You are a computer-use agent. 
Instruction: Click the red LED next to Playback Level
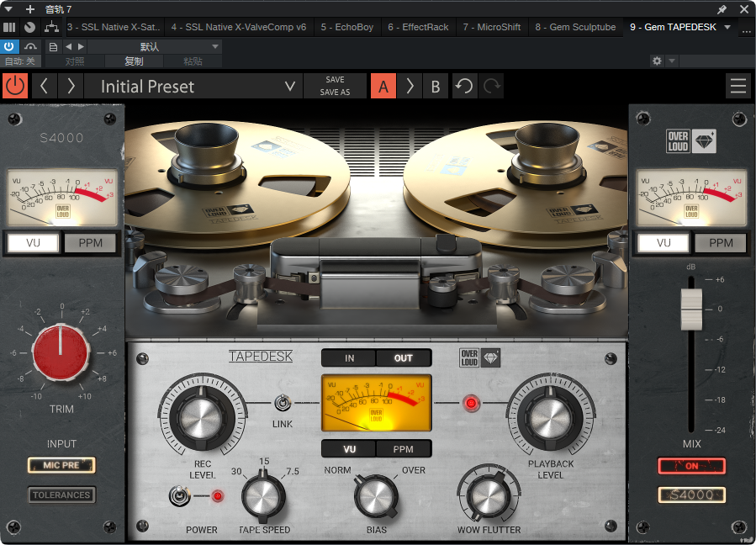point(471,403)
